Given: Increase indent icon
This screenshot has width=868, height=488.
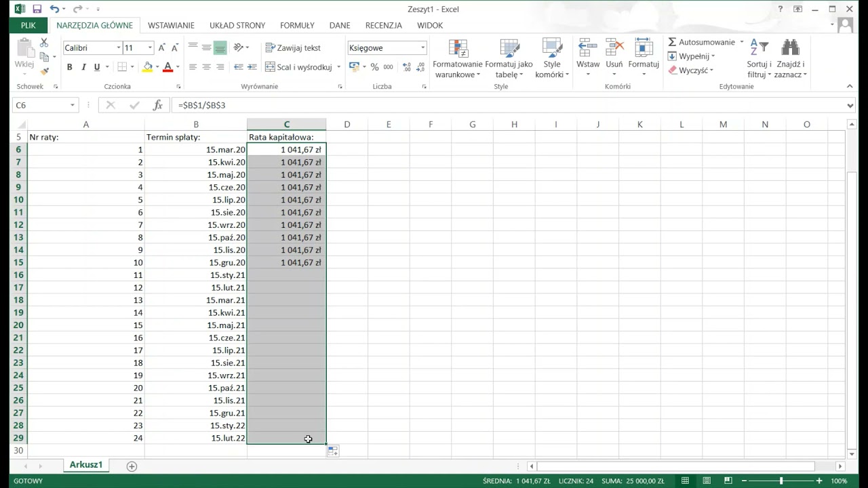Looking at the screenshot, I should click(252, 67).
